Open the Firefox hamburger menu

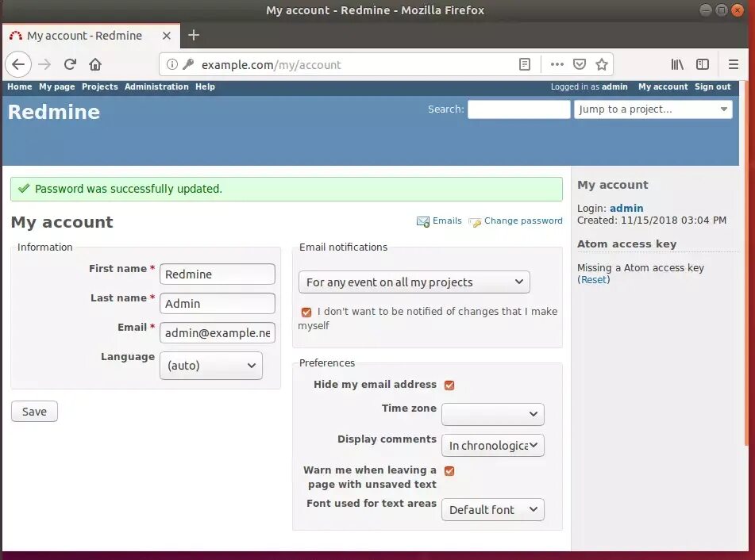pos(734,64)
